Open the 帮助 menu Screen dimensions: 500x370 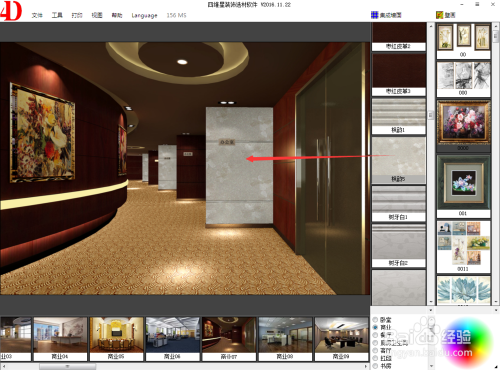click(x=117, y=15)
